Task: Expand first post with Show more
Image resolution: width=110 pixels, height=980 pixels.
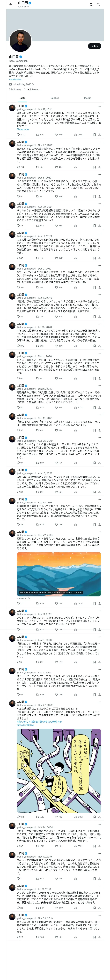Action: pyautogui.click(x=23, y=129)
